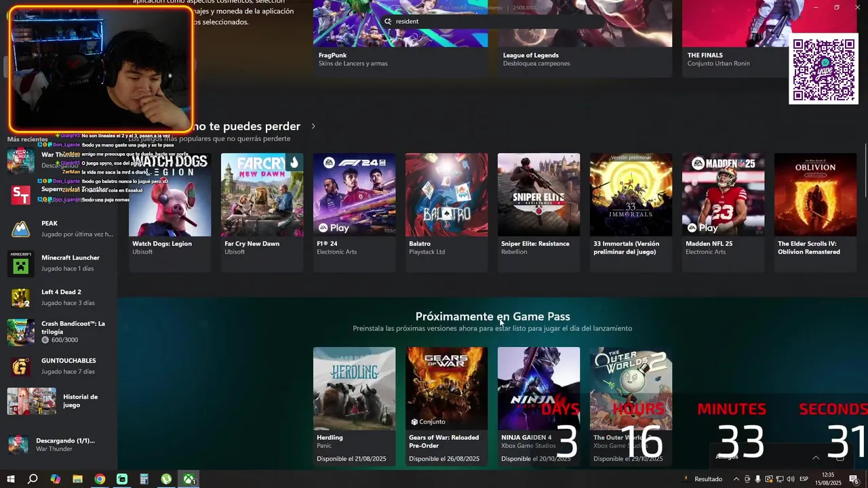Click the "Resultado" item in the taskbar

[703, 479]
